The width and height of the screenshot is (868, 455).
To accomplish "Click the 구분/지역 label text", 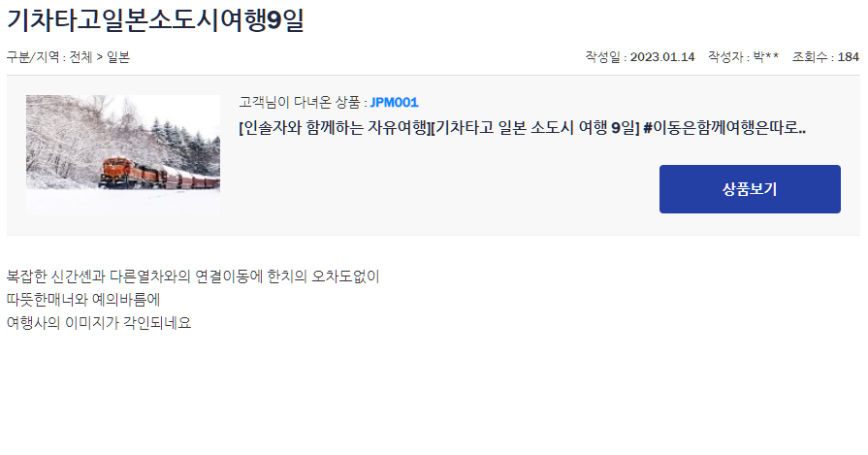I will pyautogui.click(x=33, y=57).
